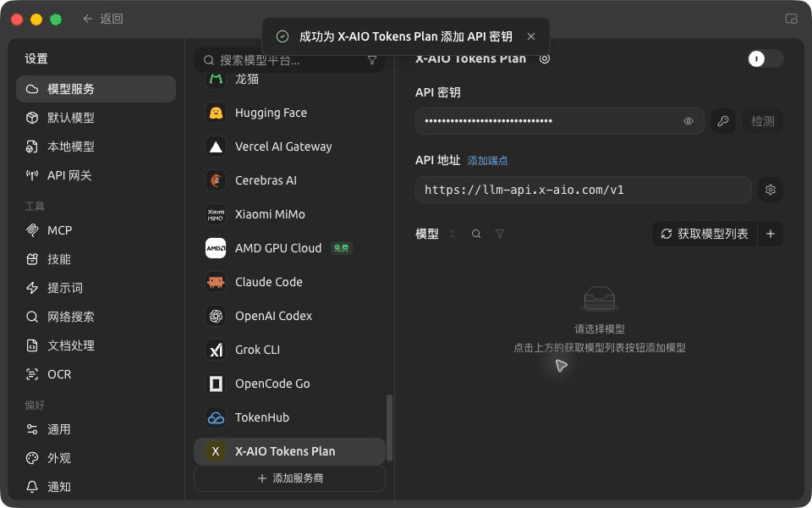Select the Hugging Face provider icon
Image resolution: width=812 pixels, height=508 pixels.
216,113
